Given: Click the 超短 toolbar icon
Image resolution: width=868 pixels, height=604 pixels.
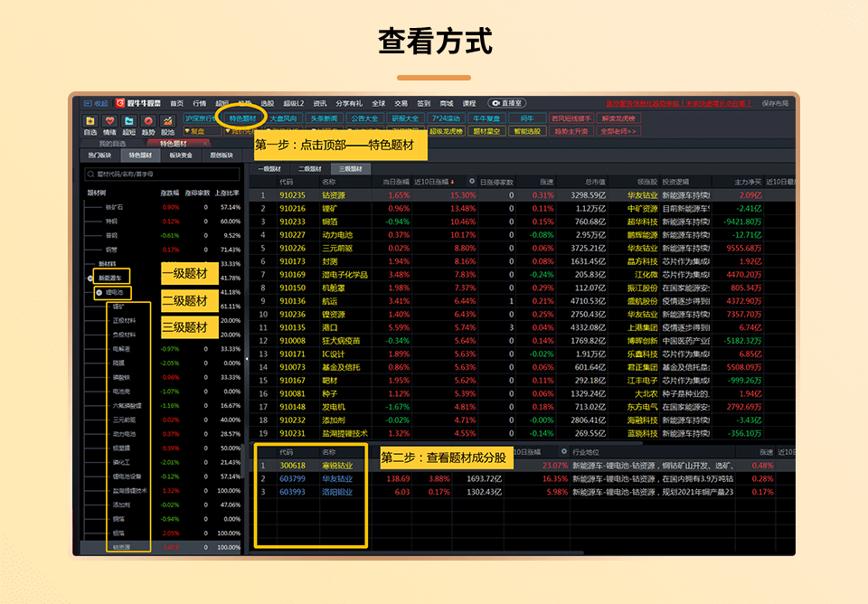Looking at the screenshot, I should 129,120.
